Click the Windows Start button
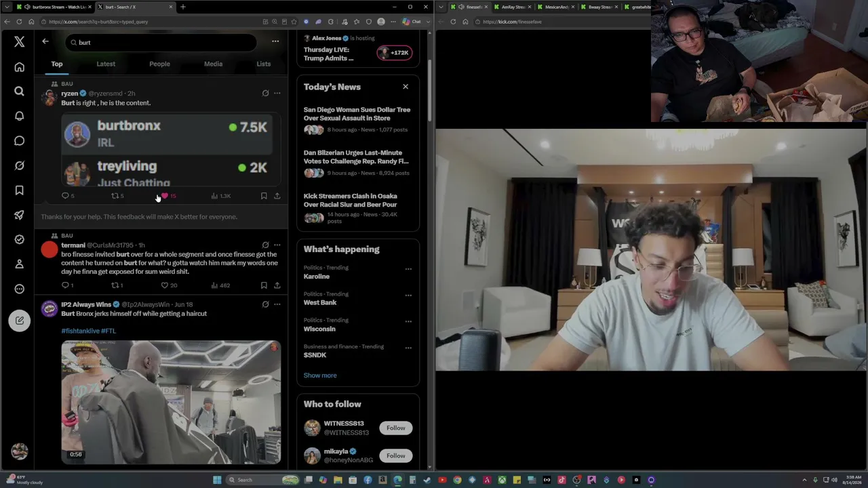 (x=217, y=480)
